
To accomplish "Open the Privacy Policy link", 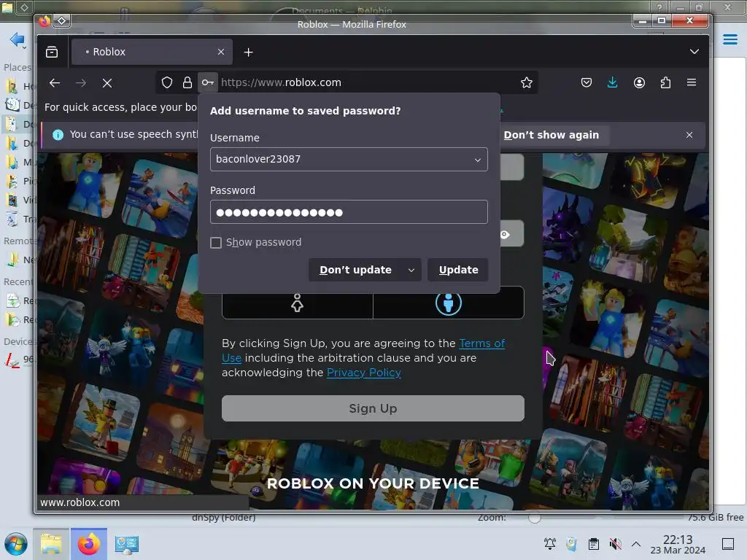I will click(x=363, y=373).
